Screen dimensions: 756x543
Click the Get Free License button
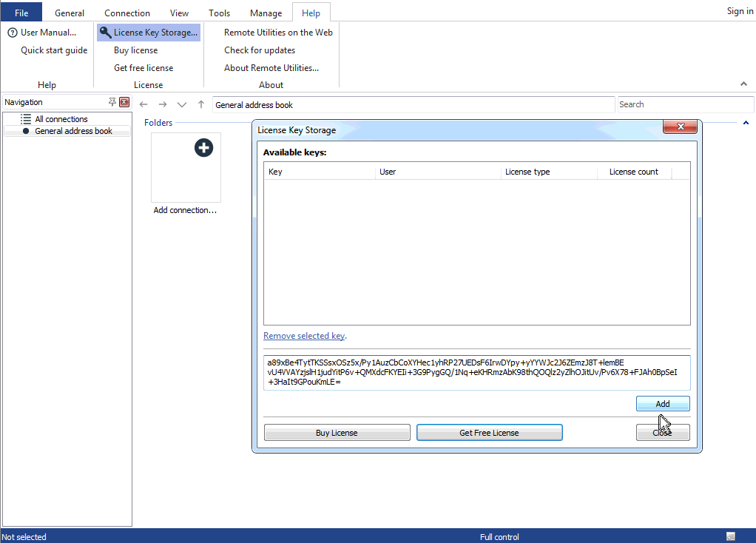[x=489, y=433]
